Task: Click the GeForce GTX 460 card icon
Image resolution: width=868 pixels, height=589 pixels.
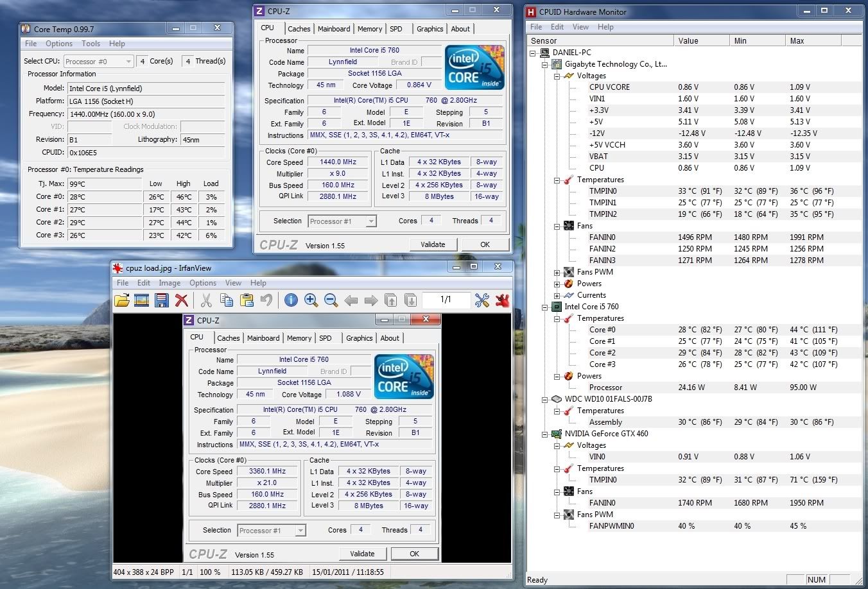Action: (x=557, y=434)
